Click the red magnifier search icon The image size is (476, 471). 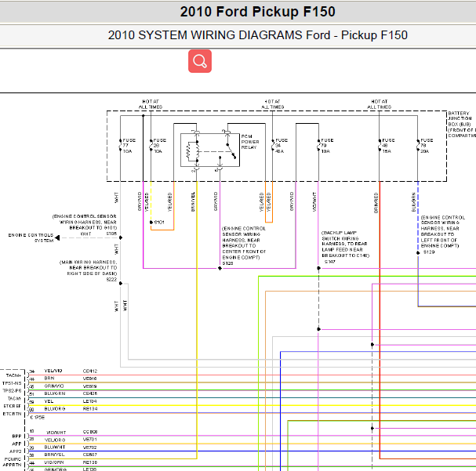[x=200, y=61]
